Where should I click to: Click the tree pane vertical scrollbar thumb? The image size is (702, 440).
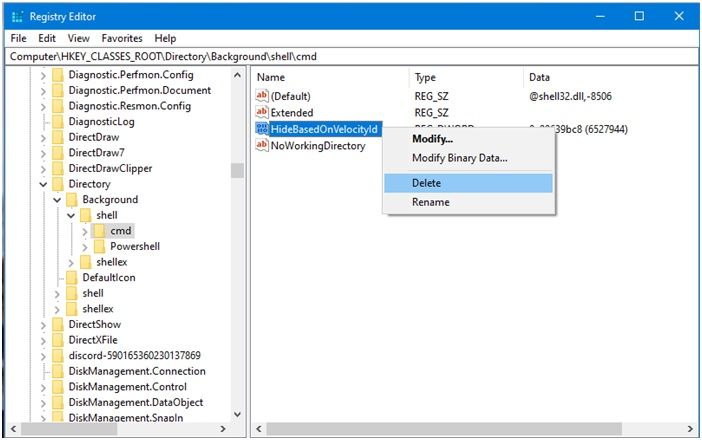tap(237, 170)
